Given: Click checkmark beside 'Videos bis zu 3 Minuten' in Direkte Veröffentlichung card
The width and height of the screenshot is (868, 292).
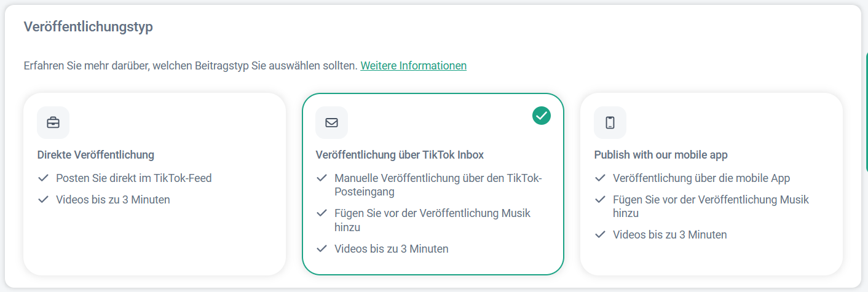Looking at the screenshot, I should tap(43, 200).
